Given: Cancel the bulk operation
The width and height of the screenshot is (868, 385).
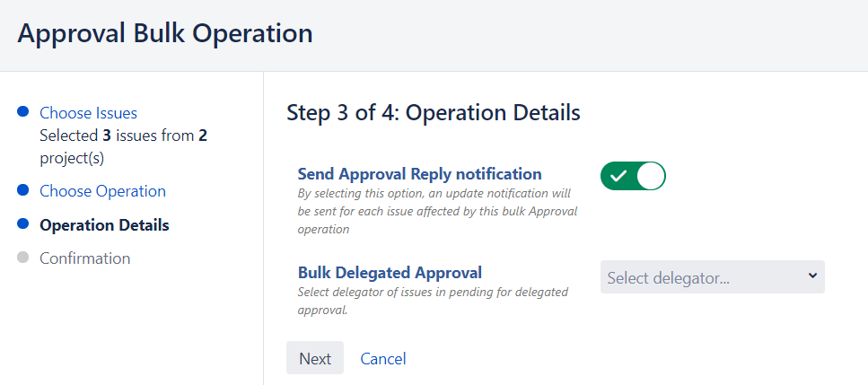Looking at the screenshot, I should pos(383,359).
